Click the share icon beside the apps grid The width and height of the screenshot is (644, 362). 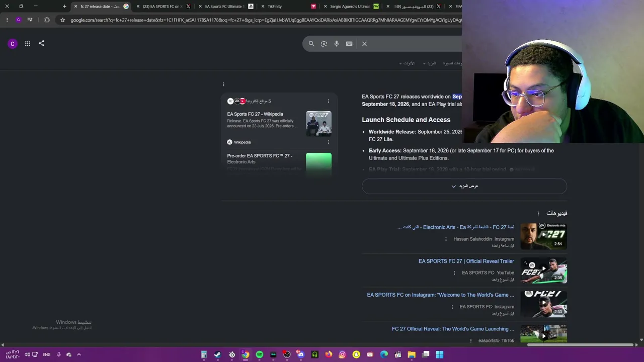click(42, 43)
